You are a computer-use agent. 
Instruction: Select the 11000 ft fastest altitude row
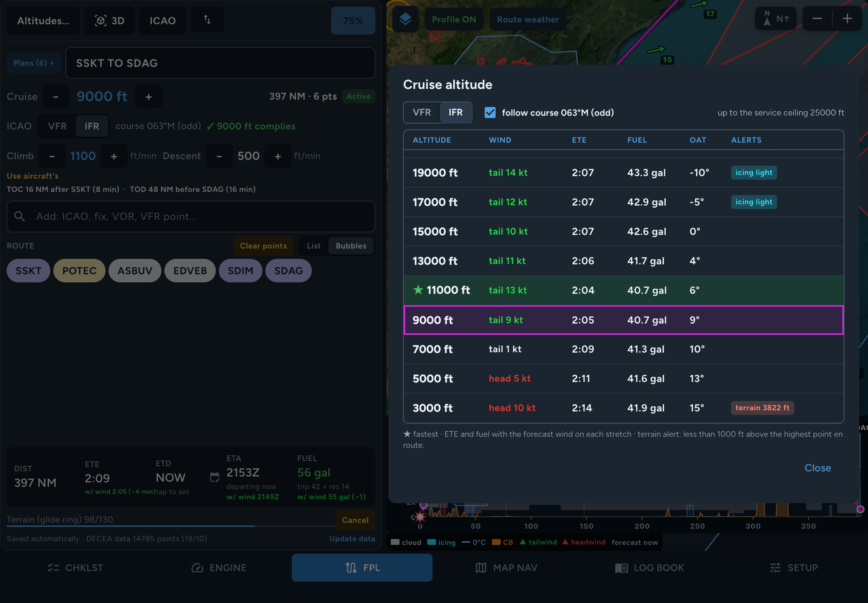pyautogui.click(x=623, y=290)
